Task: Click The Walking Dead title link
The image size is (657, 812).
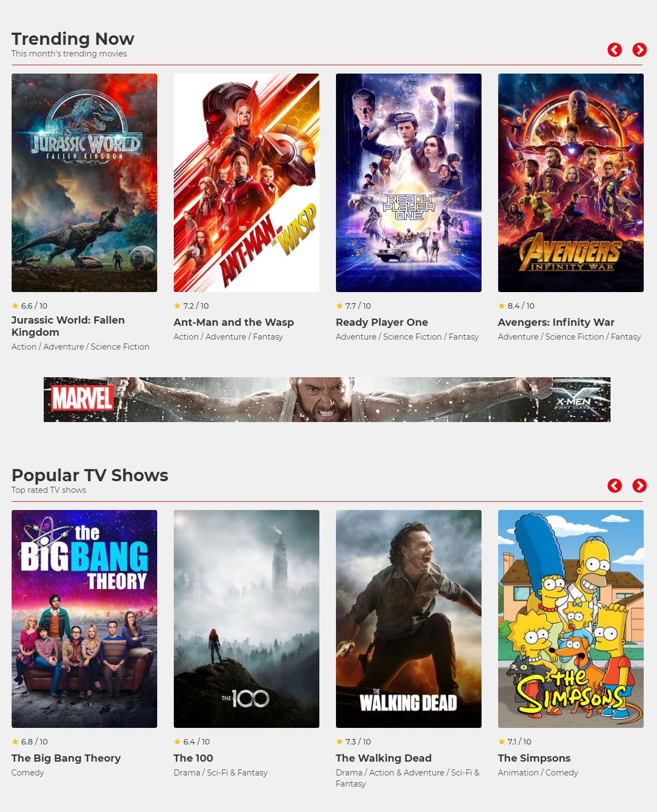Action: (x=384, y=758)
